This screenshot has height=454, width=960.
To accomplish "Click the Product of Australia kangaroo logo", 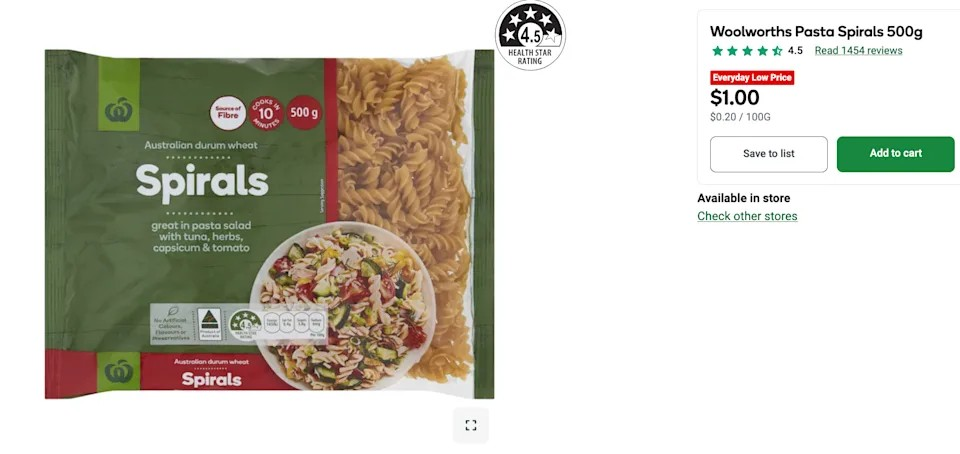I will [x=209, y=324].
